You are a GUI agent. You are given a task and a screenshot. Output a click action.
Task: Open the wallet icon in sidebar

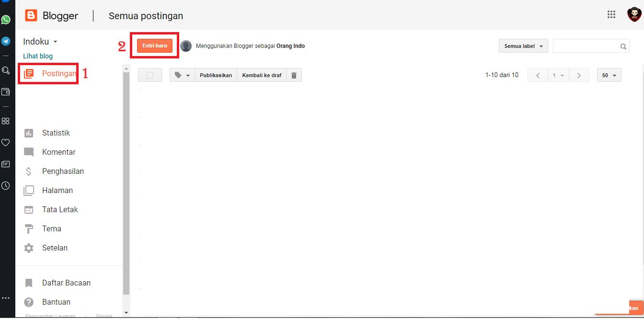pyautogui.click(x=6, y=91)
